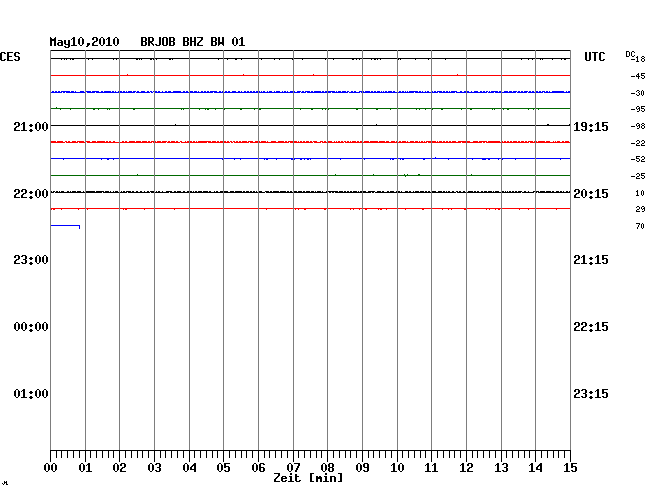Click the 23:15 UTC time label

click(x=591, y=393)
